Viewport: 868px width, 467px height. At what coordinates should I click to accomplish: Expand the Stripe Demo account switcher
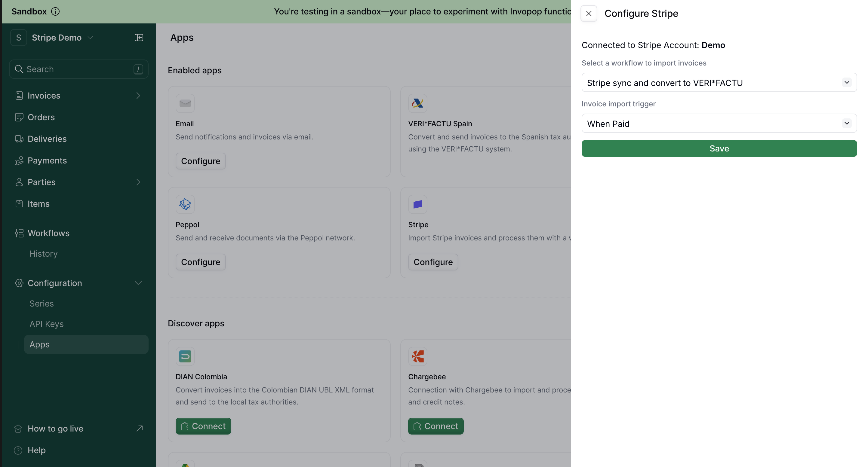(90, 37)
